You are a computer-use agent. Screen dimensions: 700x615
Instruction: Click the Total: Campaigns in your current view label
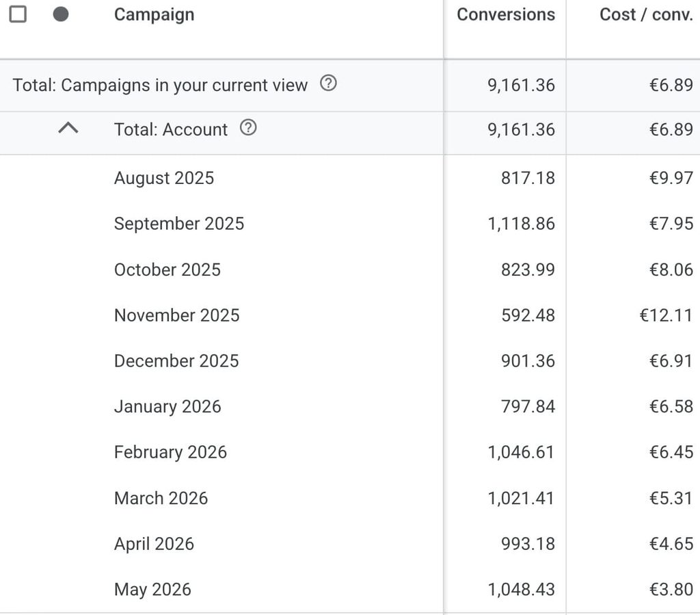(160, 86)
